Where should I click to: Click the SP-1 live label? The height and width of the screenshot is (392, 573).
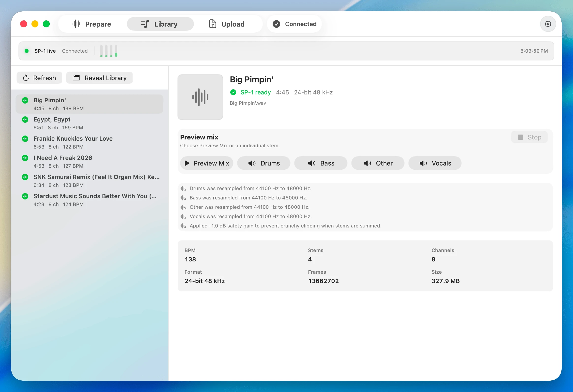(x=45, y=51)
